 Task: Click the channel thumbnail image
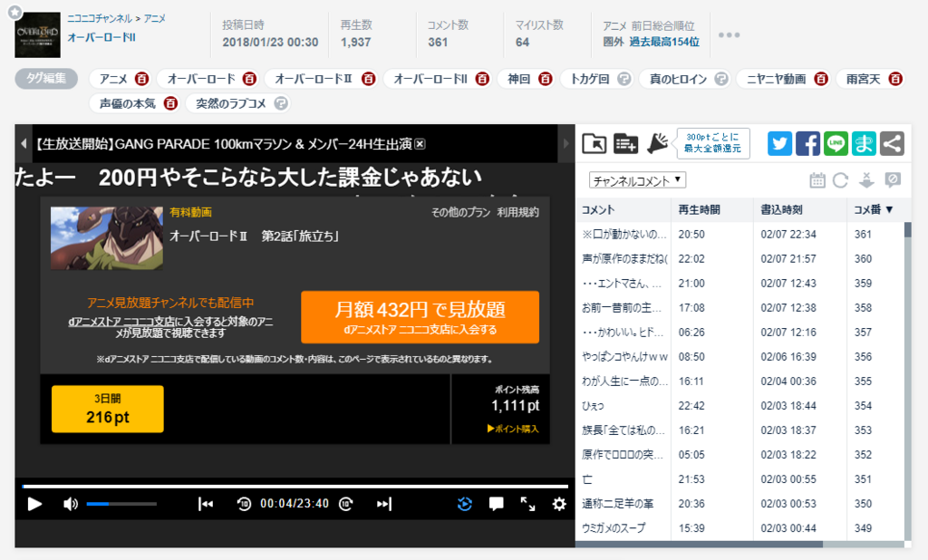tap(37, 35)
